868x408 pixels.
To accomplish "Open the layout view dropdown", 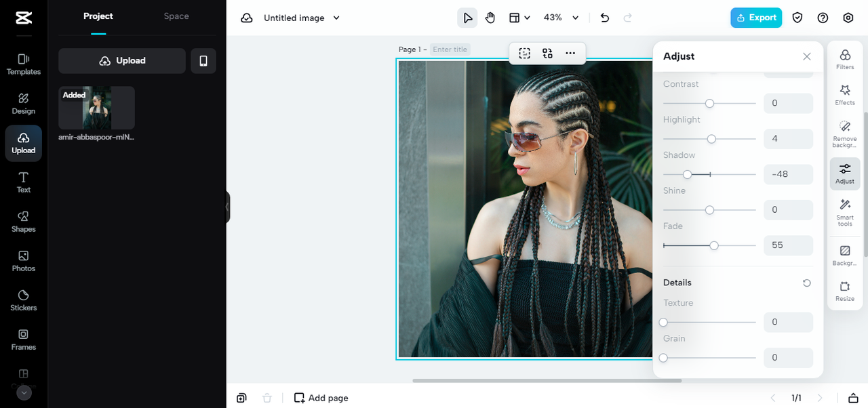I will 520,18.
